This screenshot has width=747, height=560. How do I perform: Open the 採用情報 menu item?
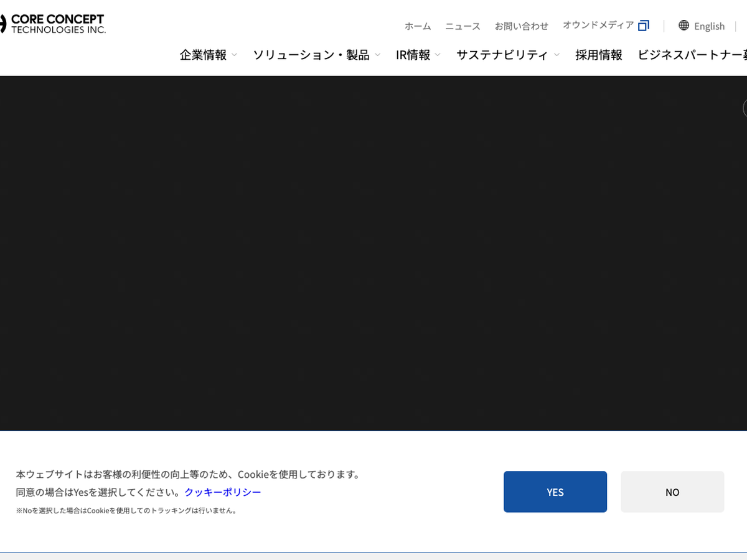coord(598,55)
